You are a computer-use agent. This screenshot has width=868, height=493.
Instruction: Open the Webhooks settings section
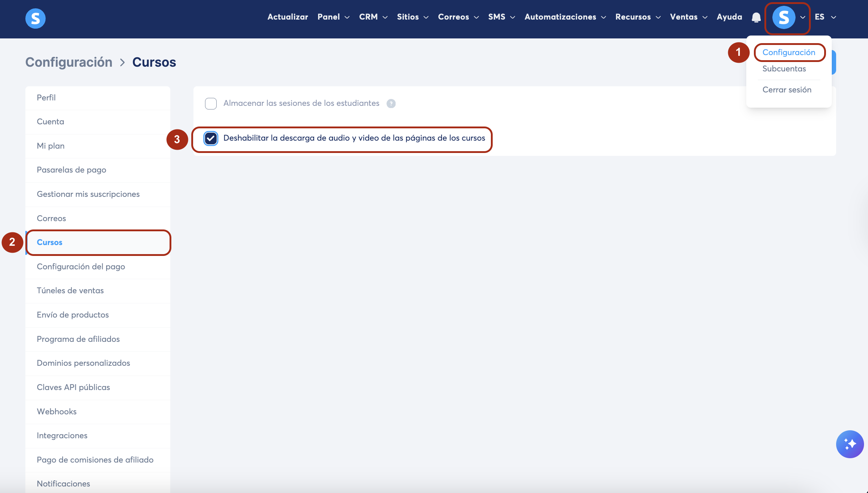point(57,412)
